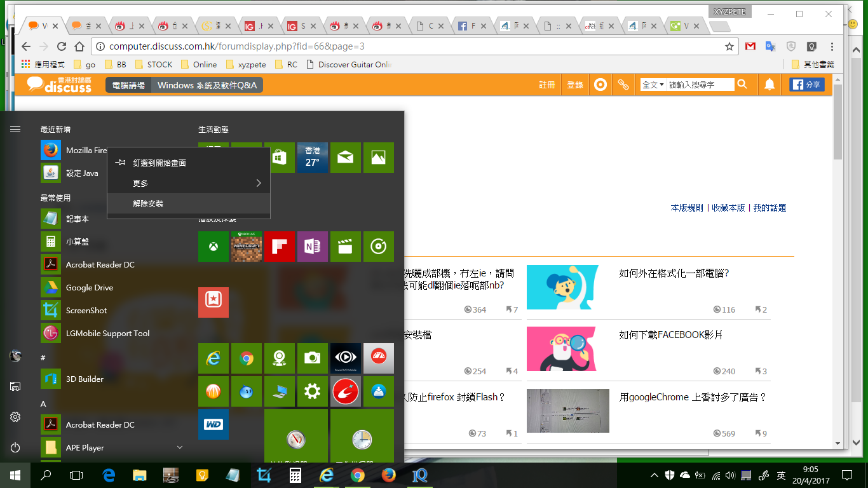868x488 pixels.
Task: Open the Action Center notifications icon
Action: click(846, 475)
